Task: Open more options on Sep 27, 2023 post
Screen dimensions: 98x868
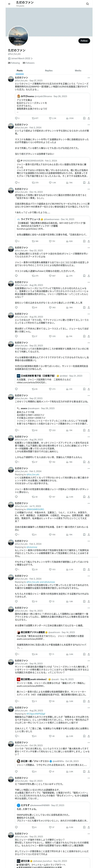Action: click(x=89, y=78)
